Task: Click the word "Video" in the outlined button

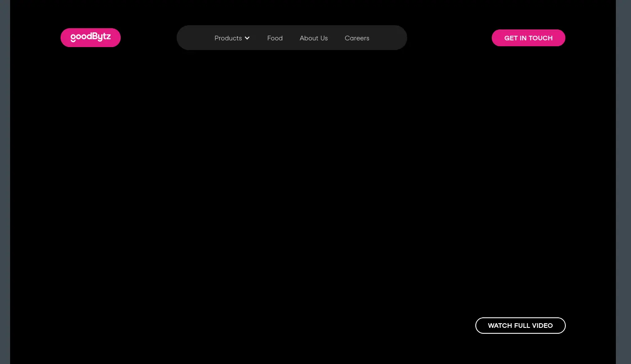Action: pyautogui.click(x=542, y=325)
